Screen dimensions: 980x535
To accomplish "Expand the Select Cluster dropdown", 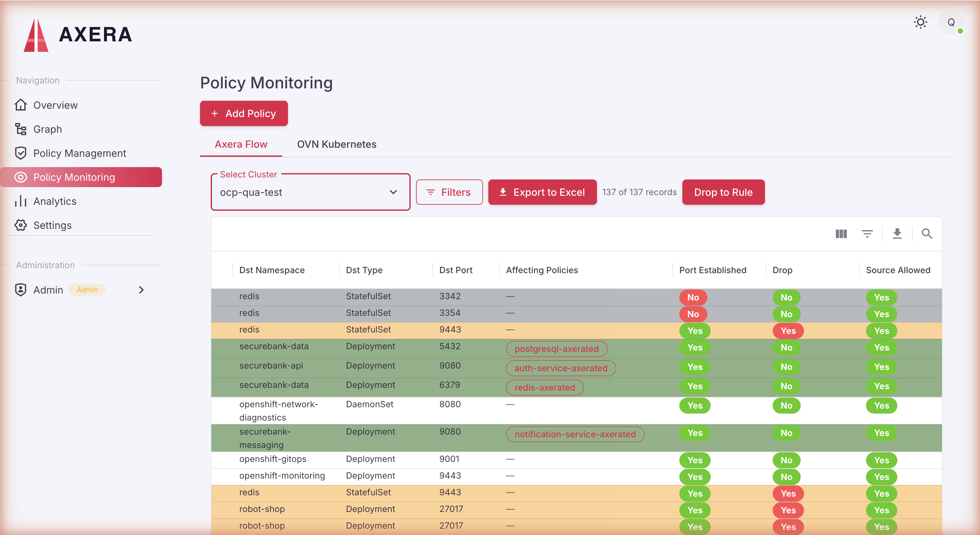I will point(310,192).
